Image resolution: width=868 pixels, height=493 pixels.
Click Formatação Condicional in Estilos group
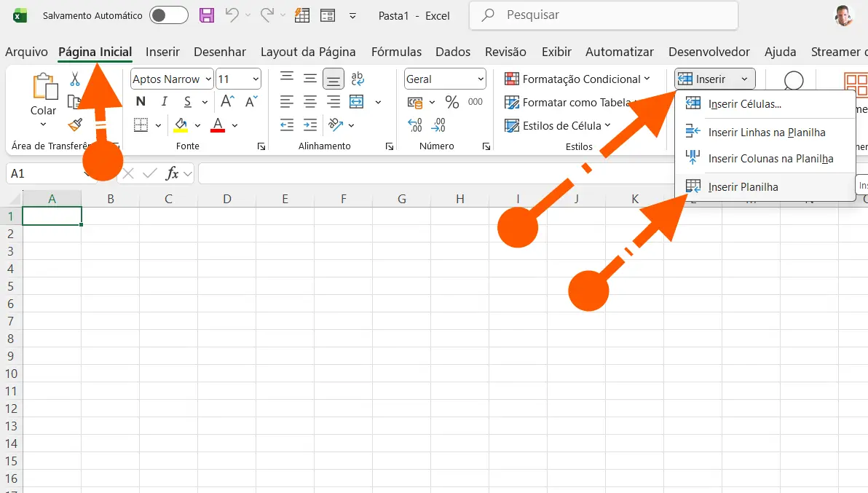click(x=575, y=79)
